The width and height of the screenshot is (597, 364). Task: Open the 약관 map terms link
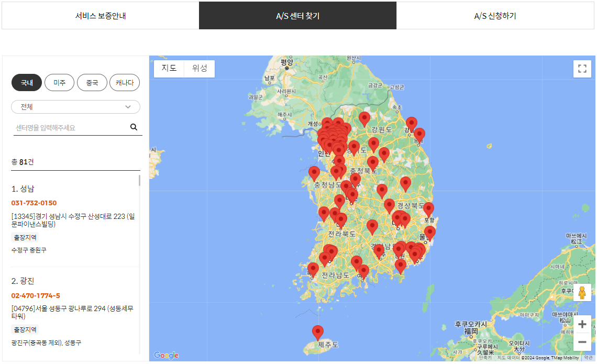588,358
